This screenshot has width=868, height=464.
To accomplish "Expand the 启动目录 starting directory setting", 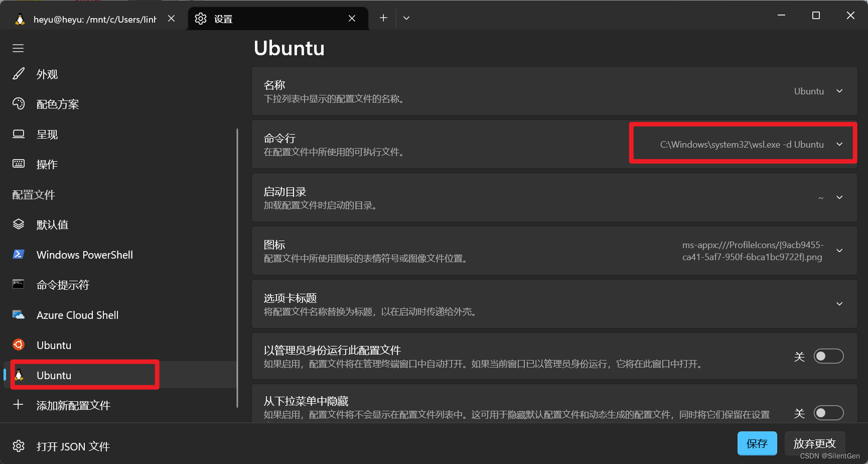I will (x=554, y=197).
